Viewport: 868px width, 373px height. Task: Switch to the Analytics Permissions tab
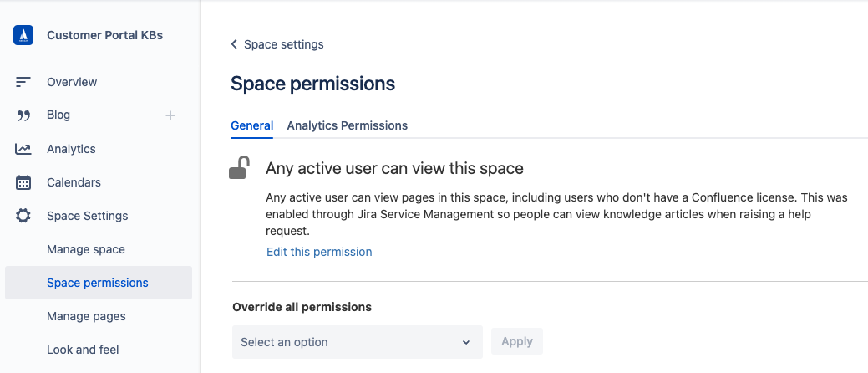(x=347, y=125)
